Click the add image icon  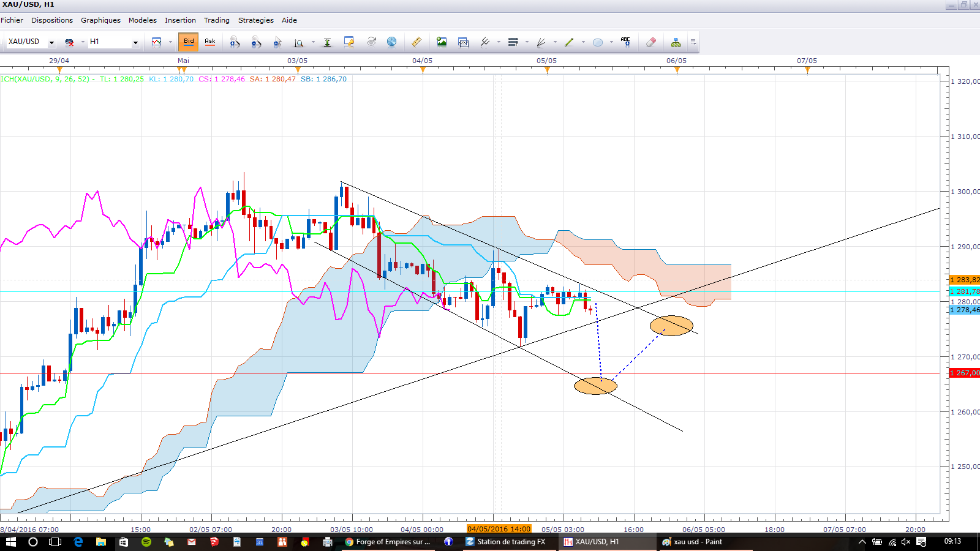pos(442,42)
